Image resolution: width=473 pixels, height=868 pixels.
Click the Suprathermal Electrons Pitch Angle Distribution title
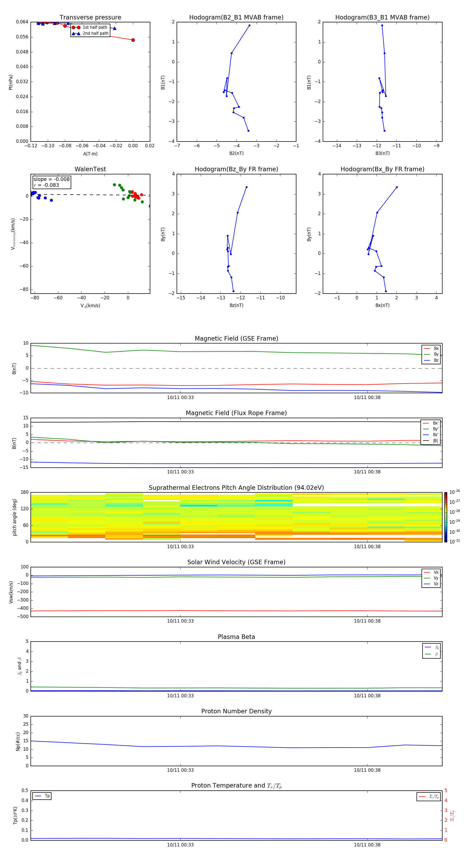[x=236, y=488]
